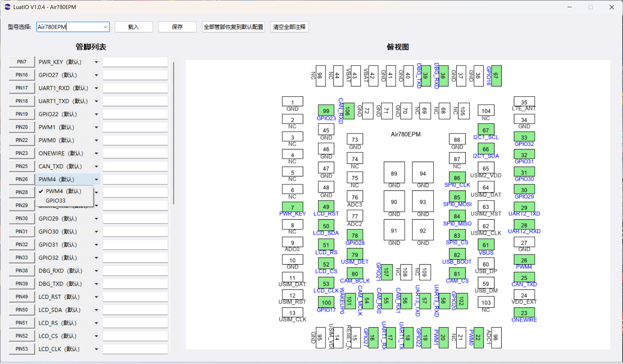Click the comment field for PIN7 PWR_KEY
The height and width of the screenshot is (364, 623).
point(135,62)
